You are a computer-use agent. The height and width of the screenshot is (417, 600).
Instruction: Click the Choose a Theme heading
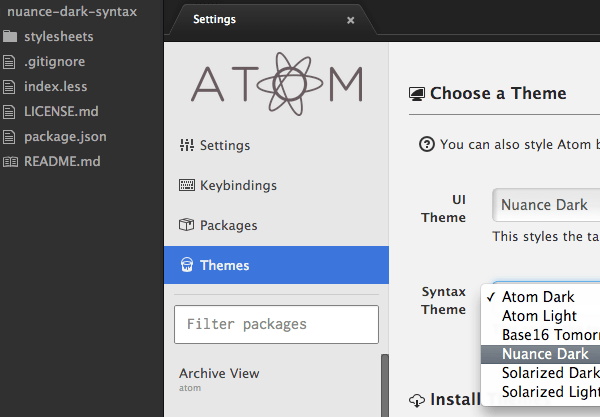[x=498, y=93]
